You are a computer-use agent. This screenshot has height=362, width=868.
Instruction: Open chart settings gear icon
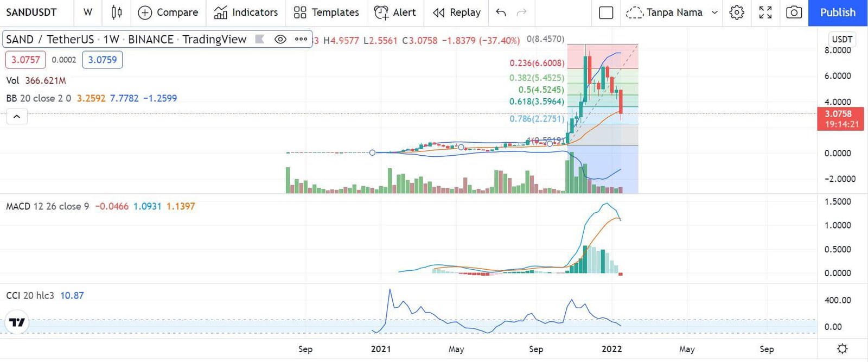pyautogui.click(x=737, y=12)
